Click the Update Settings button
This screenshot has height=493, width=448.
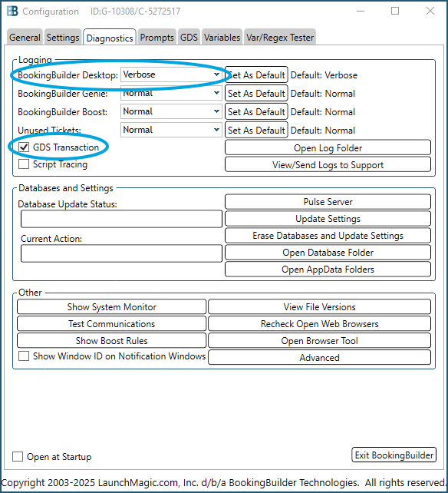(x=328, y=219)
